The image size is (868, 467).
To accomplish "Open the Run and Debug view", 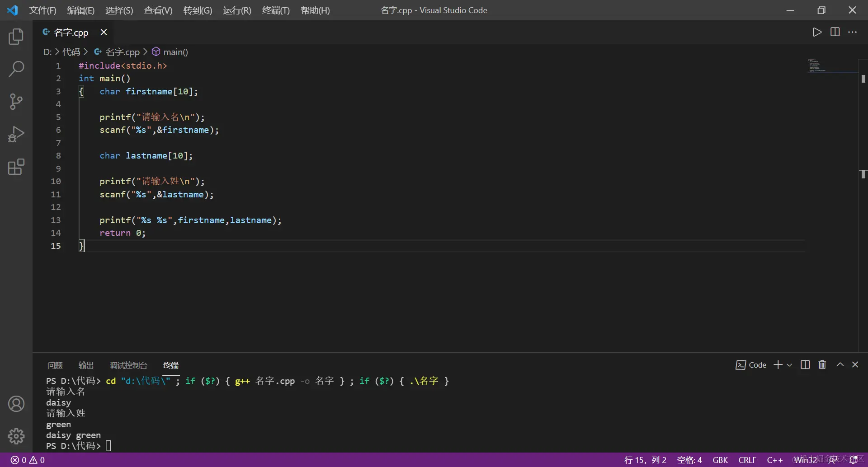I will pos(16,134).
